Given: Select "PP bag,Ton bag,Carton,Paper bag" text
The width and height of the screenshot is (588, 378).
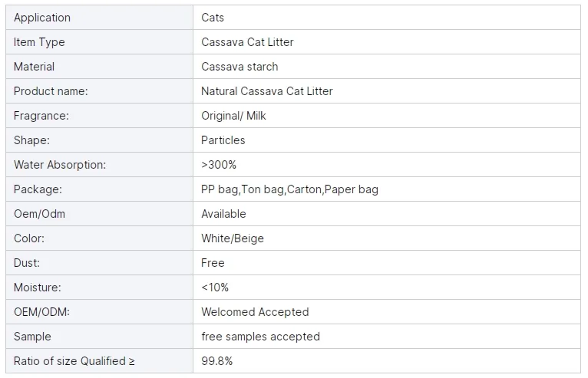Looking at the screenshot, I should click(x=289, y=189).
